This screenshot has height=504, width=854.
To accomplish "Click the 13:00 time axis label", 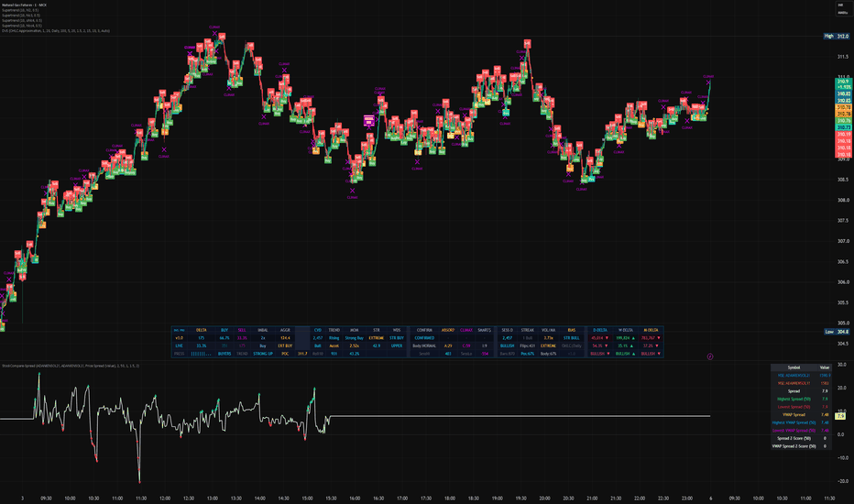I will click(213, 498).
